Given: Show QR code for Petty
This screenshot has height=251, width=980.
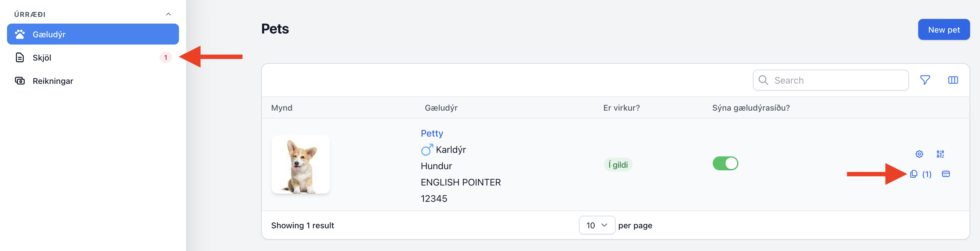Looking at the screenshot, I should 940,154.
